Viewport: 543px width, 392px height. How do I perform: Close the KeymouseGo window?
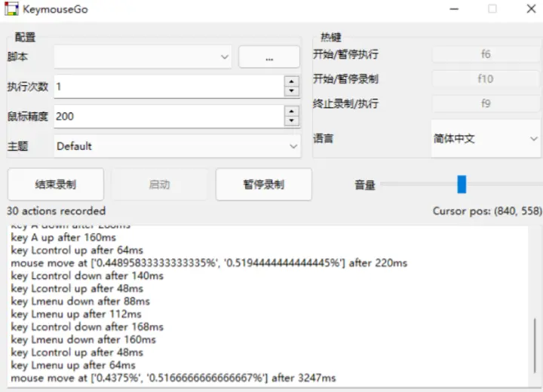point(531,9)
